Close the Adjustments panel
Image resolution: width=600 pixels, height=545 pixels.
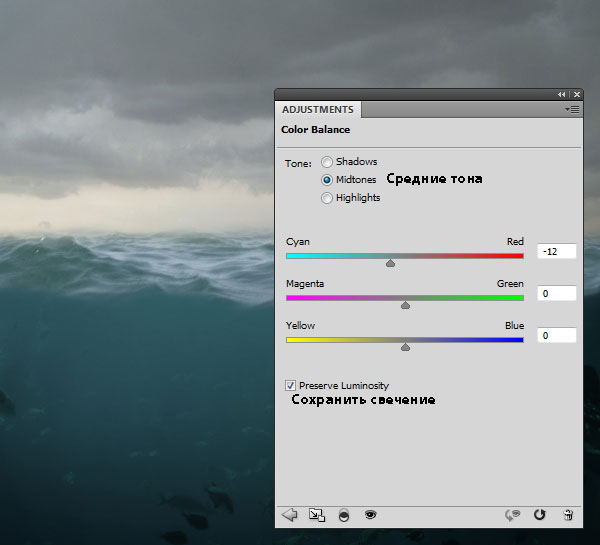tap(577, 95)
